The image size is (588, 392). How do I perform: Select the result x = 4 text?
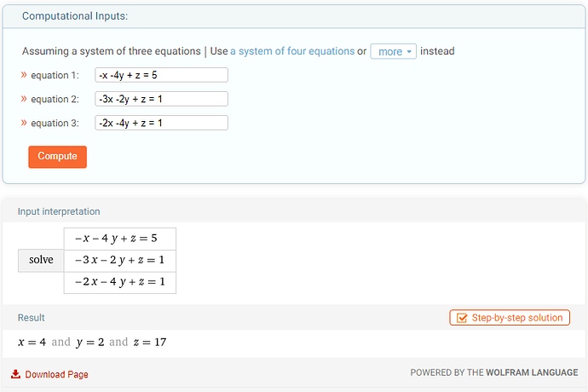click(32, 342)
